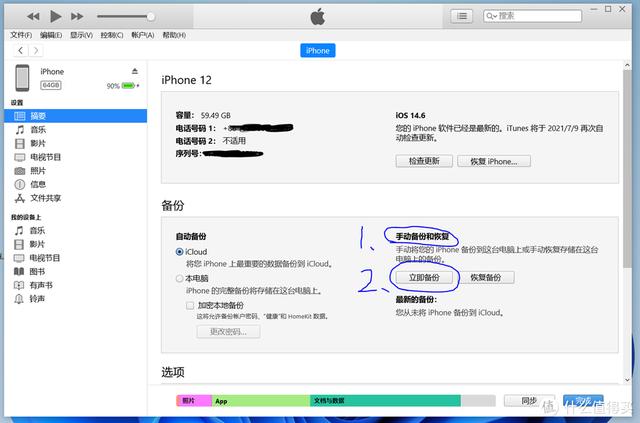Eject the iPhone using the eject icon
This screenshot has width=640, height=423.
[x=135, y=72]
